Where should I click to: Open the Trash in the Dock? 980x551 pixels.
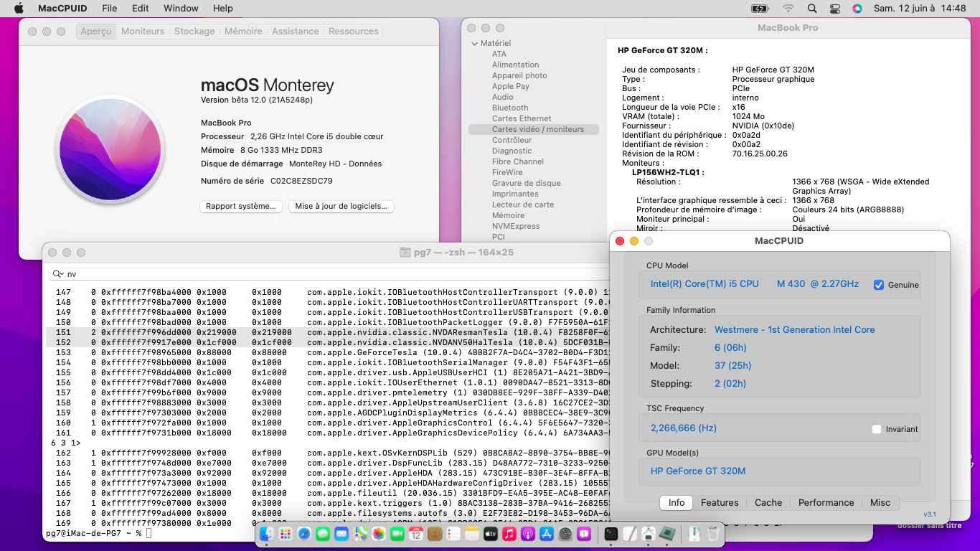click(713, 534)
